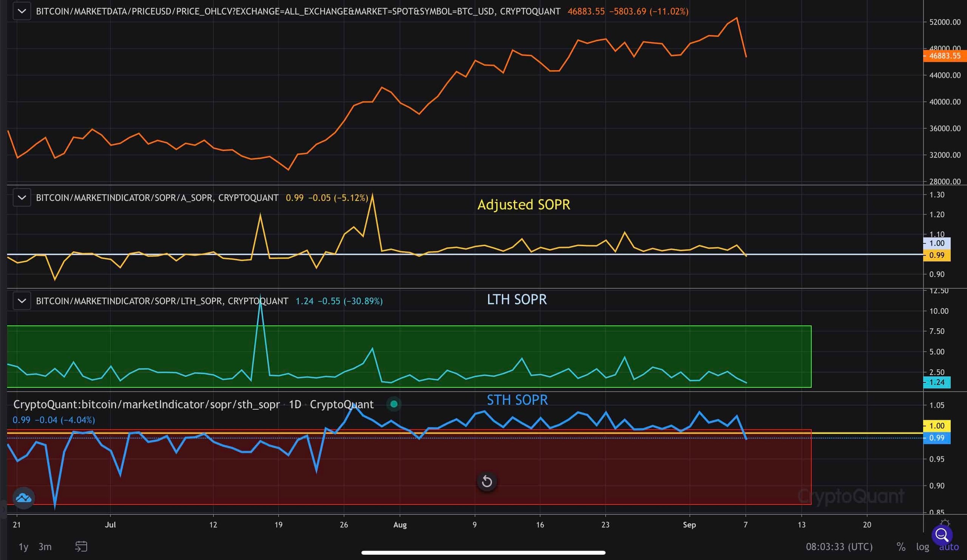Click the sth_sopr indicator title
Image resolution: width=967 pixels, height=560 pixels.
pyautogui.click(x=146, y=404)
